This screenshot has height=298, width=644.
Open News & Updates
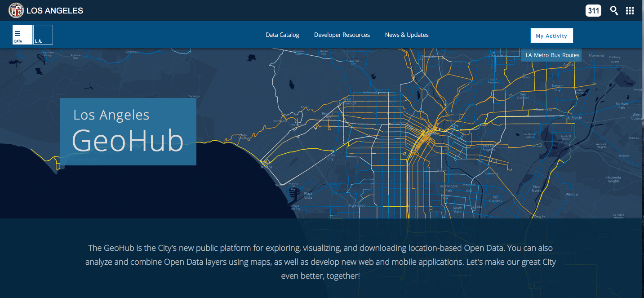407,35
